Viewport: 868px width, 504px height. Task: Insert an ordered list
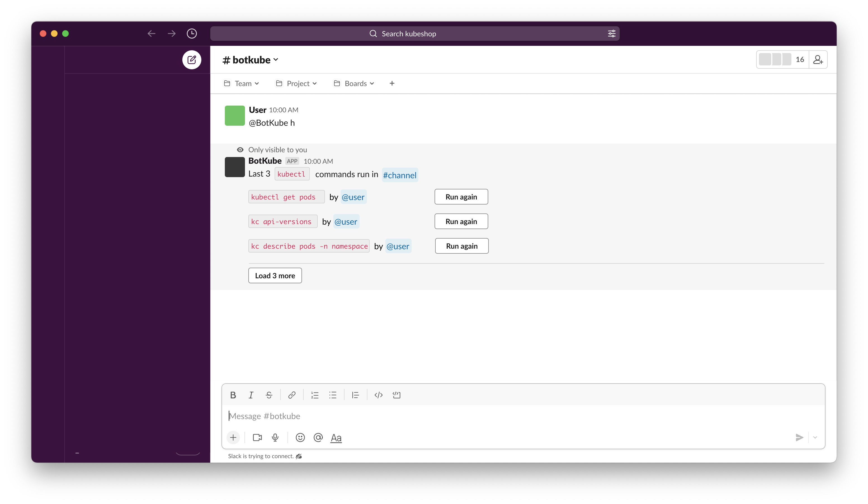315,395
